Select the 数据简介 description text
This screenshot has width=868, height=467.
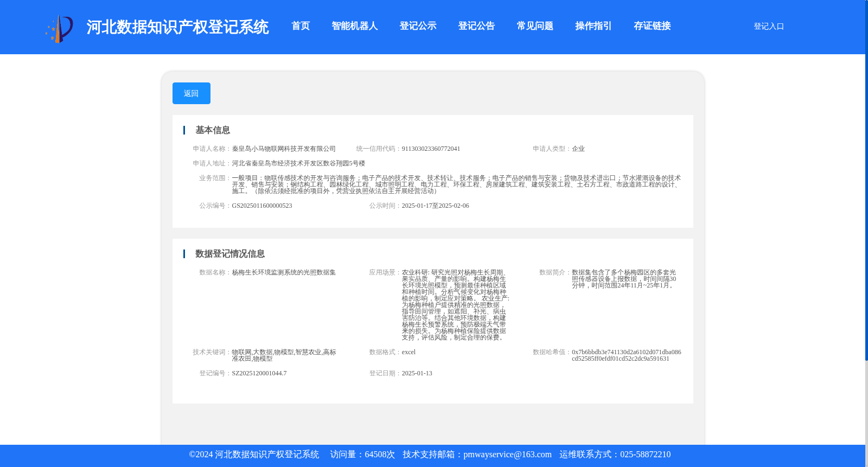coord(624,279)
